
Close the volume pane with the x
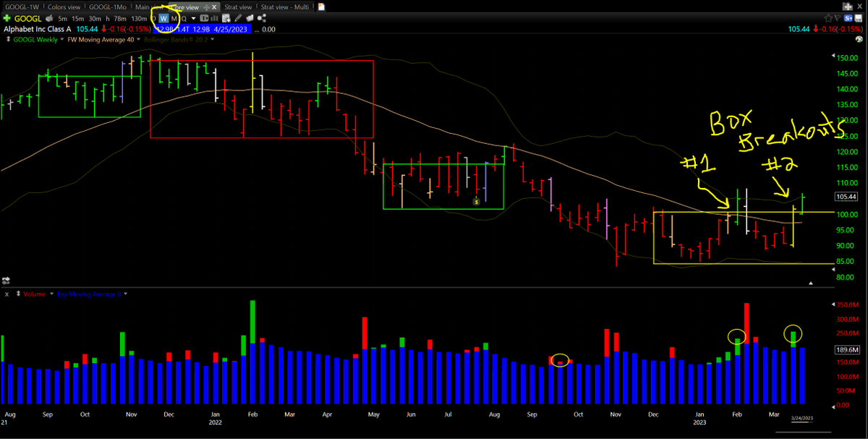[7, 294]
